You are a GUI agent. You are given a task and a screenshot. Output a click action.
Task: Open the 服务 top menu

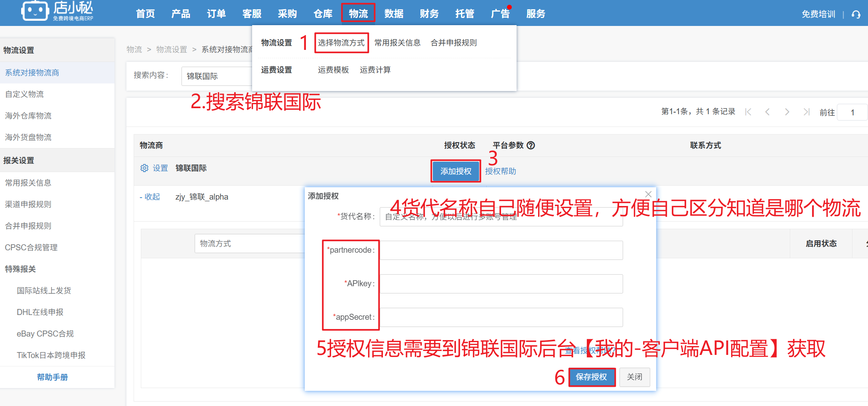pyautogui.click(x=536, y=14)
